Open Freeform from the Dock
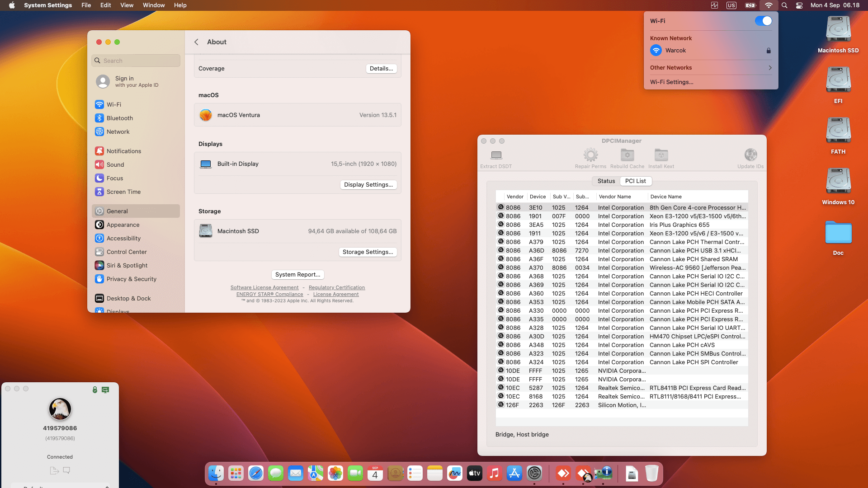Screen dimensions: 868x488 pos(455,473)
